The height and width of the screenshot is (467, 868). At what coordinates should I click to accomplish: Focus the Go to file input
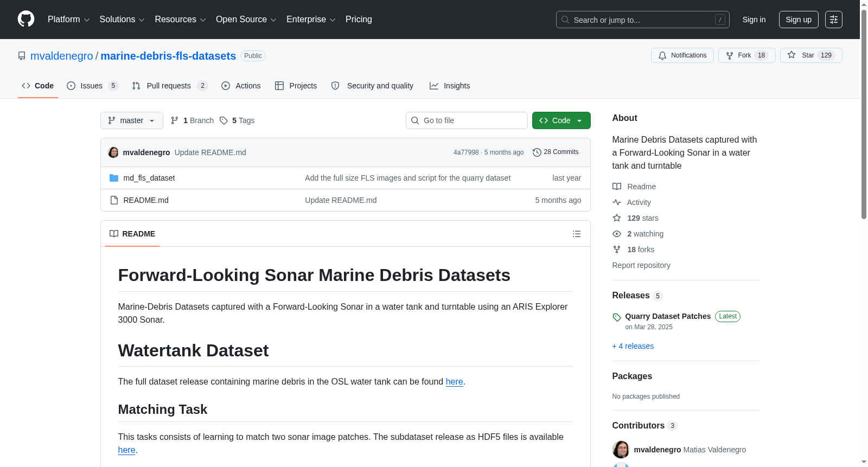click(x=467, y=120)
